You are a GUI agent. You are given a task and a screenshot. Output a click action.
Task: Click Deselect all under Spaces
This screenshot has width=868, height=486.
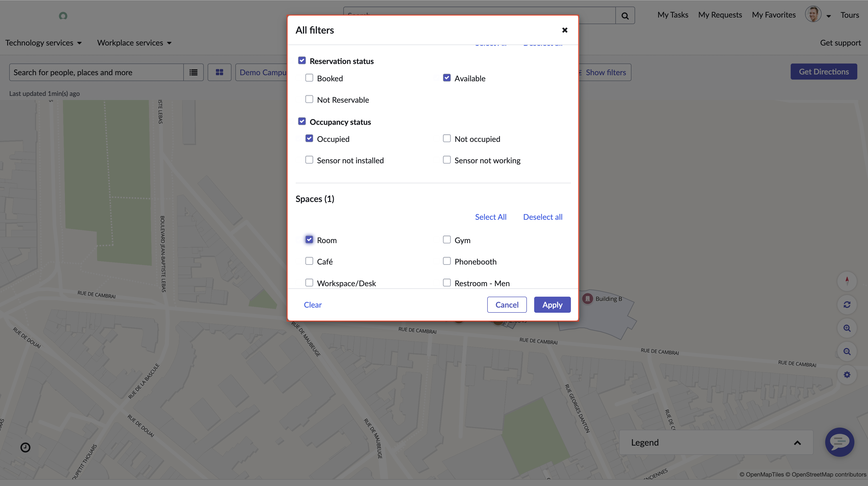[x=542, y=217]
